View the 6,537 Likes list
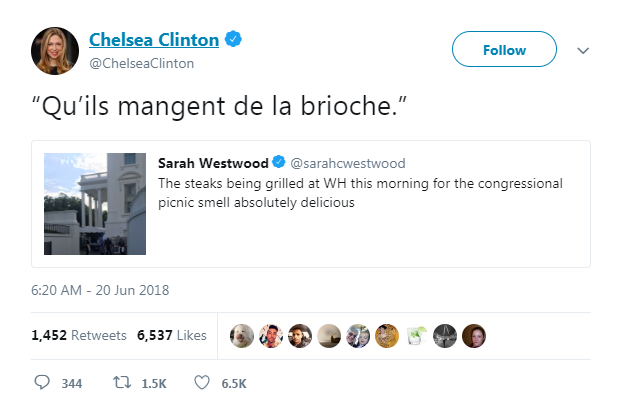The height and width of the screenshot is (404, 618). (x=171, y=335)
